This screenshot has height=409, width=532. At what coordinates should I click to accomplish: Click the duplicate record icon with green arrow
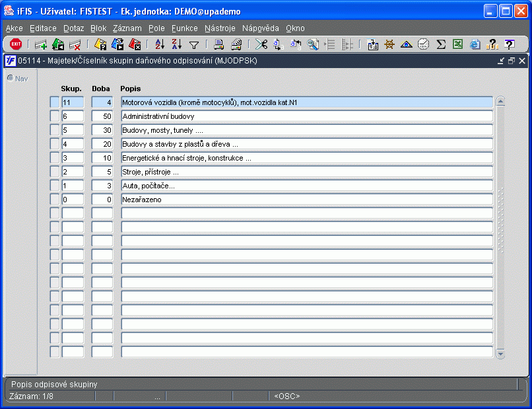click(58, 44)
